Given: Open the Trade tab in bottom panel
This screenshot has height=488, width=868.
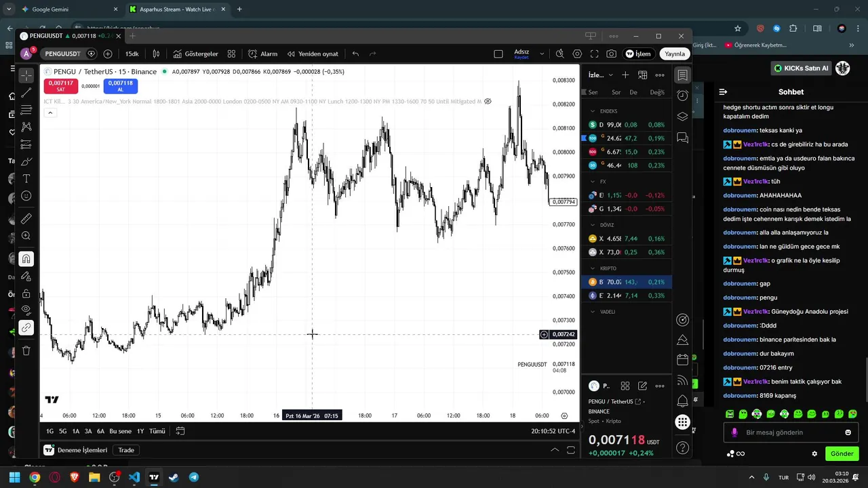Looking at the screenshot, I should 126,450.
